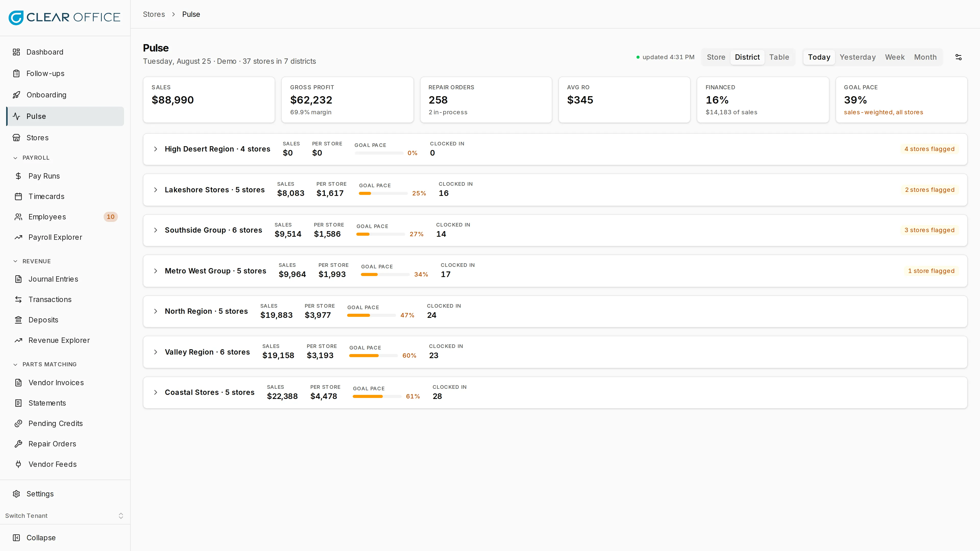Open Journal Entries in sidebar

tap(65, 279)
